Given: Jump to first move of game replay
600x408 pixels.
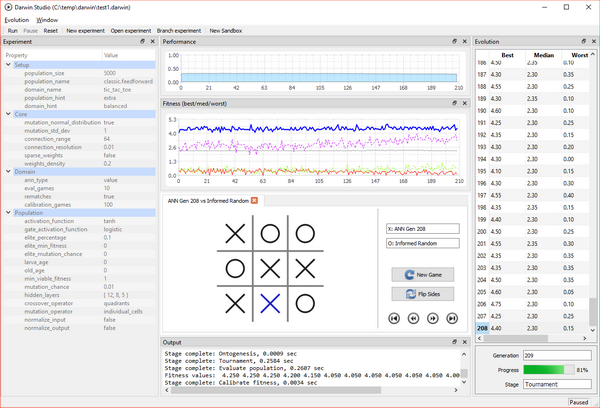Looking at the screenshot, I should point(394,318).
